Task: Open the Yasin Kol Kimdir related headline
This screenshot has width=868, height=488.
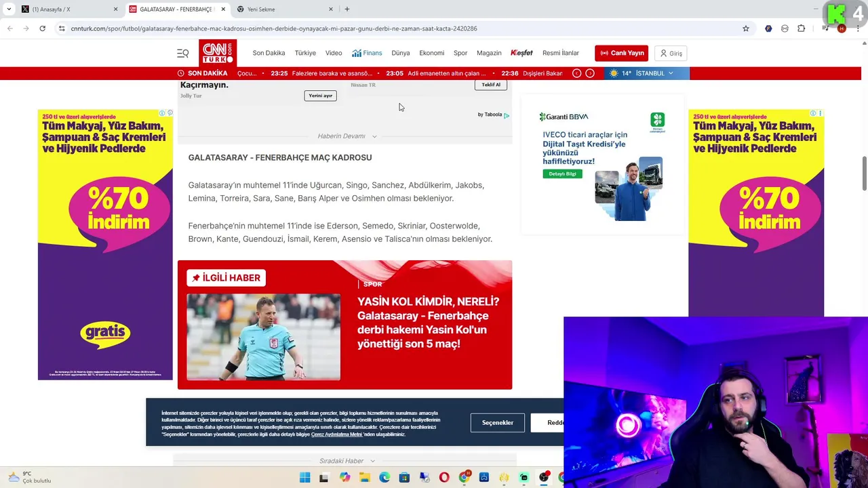Action: 428,323
